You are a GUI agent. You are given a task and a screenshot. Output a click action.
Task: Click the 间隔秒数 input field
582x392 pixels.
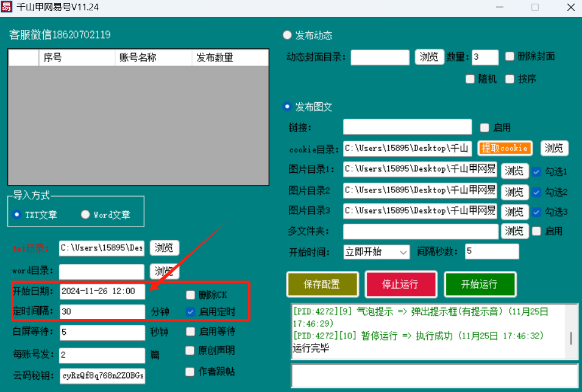(492, 251)
